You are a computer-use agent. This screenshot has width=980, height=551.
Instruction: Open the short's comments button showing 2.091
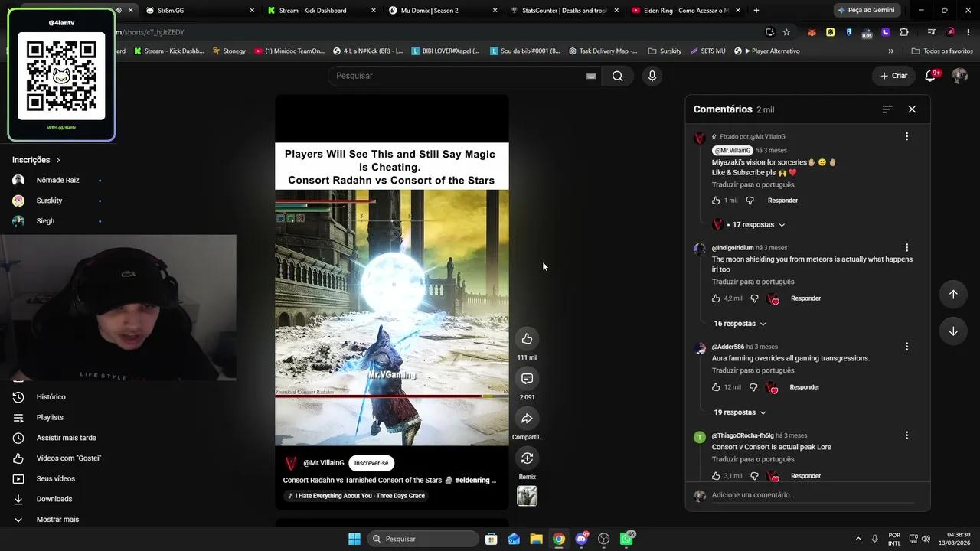527,379
